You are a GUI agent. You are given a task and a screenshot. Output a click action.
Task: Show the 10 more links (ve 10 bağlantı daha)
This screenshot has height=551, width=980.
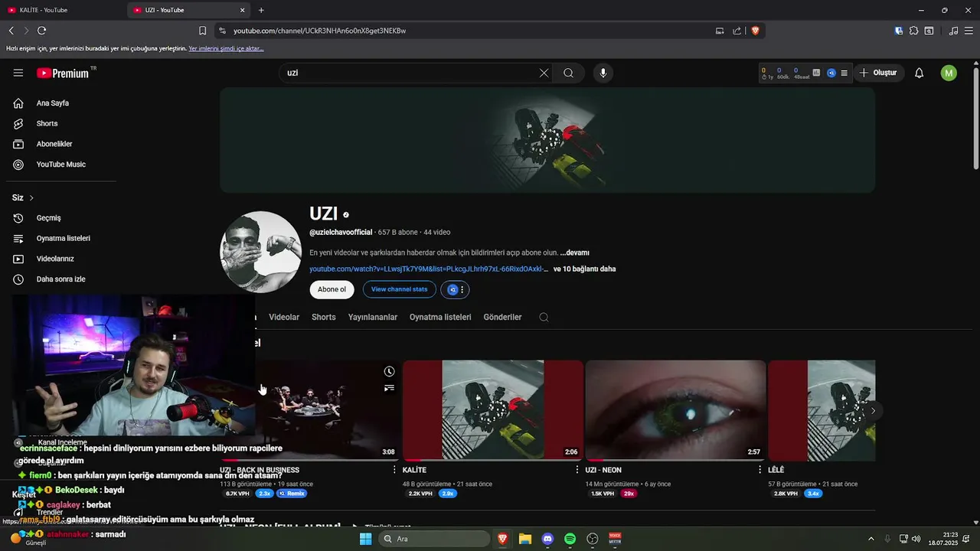(584, 269)
